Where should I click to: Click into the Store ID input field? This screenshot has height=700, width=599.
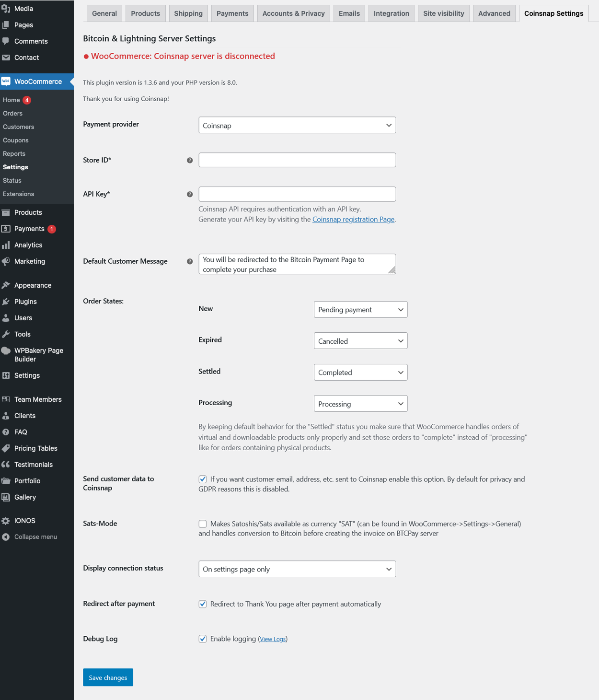297,160
